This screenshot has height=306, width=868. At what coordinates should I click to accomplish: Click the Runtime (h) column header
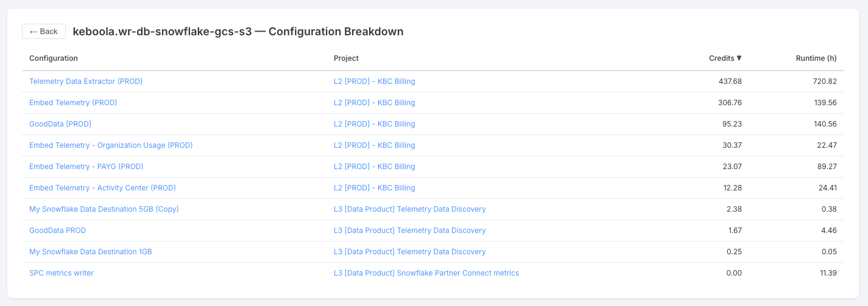816,58
